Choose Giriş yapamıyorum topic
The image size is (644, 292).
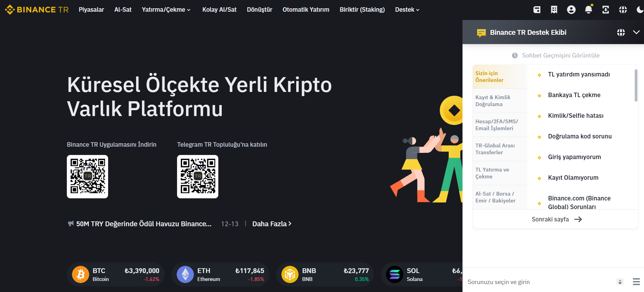tap(574, 157)
